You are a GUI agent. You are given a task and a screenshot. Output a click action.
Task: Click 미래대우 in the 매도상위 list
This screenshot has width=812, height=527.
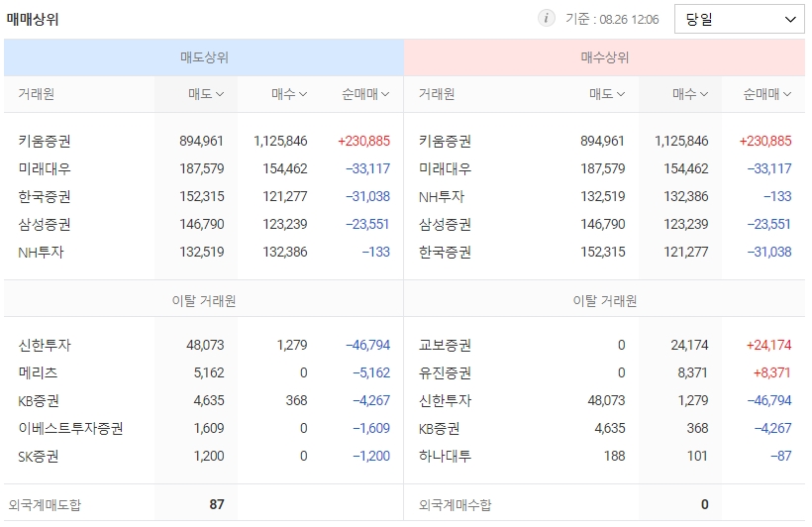[x=45, y=169]
